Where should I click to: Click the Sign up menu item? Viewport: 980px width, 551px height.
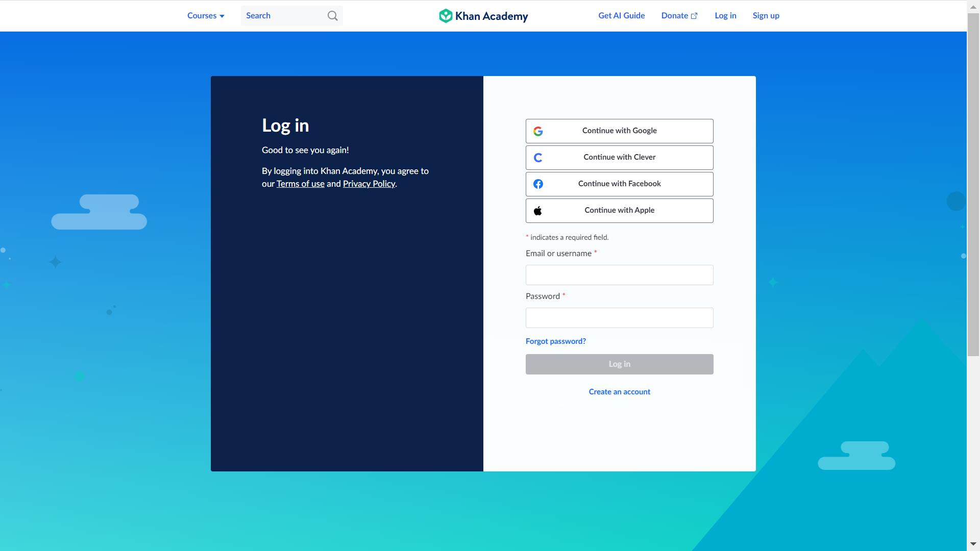click(766, 15)
